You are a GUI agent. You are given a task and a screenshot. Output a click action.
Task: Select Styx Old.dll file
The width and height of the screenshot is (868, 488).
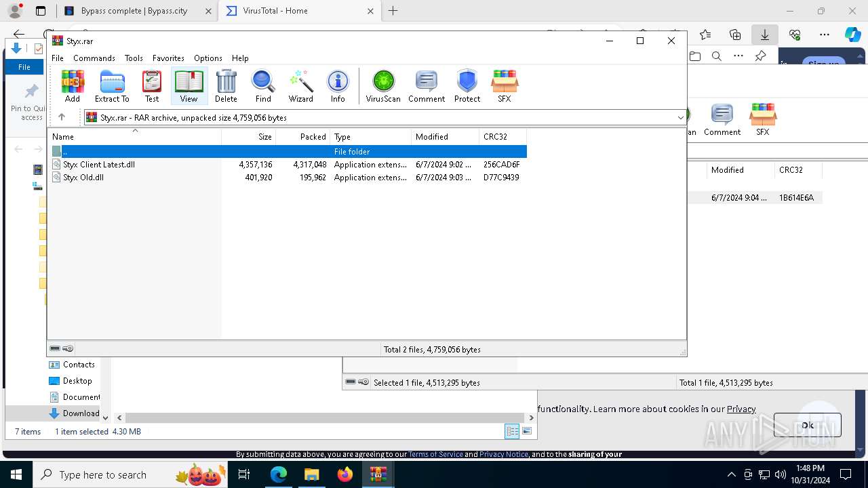tap(287, 178)
